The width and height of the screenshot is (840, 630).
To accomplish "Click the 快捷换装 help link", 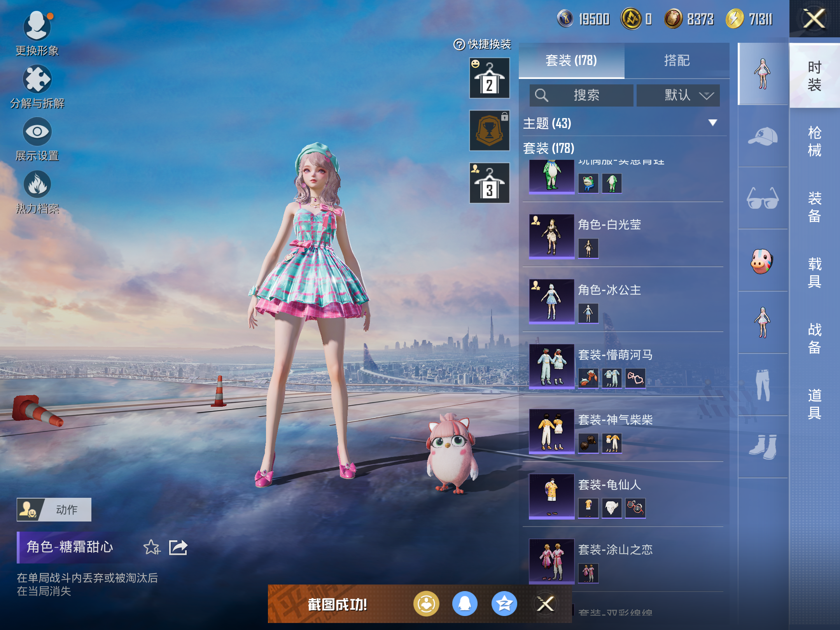I will pos(482,44).
